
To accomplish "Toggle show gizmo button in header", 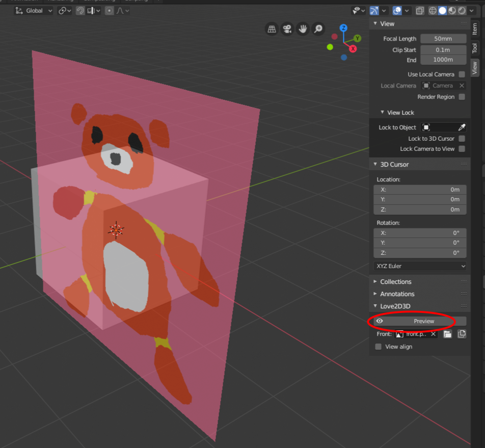I will 374,11.
